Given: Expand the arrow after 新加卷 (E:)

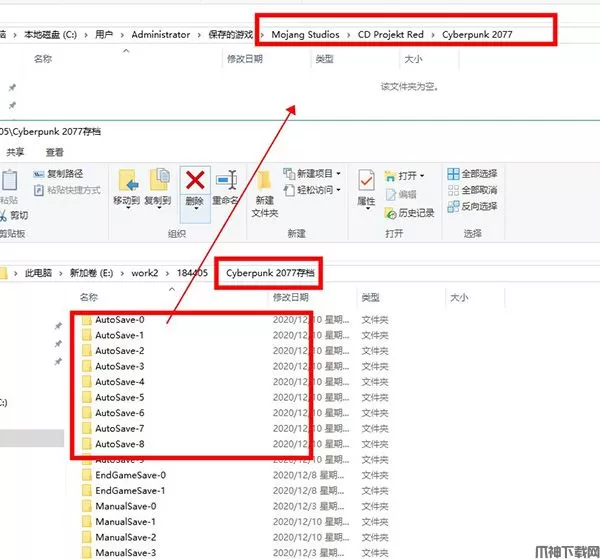Looking at the screenshot, I should (122, 273).
